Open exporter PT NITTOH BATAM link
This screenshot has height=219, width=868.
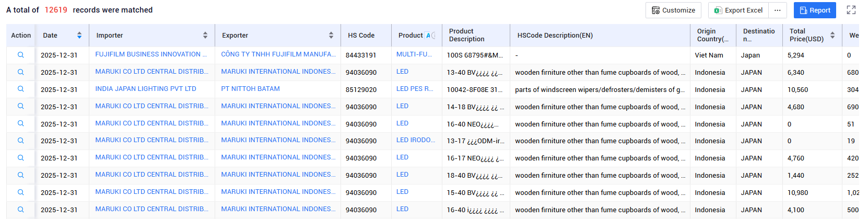point(250,89)
